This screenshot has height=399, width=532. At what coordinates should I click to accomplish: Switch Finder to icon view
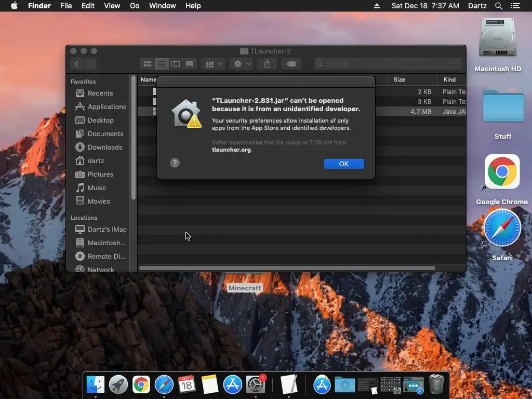point(147,64)
